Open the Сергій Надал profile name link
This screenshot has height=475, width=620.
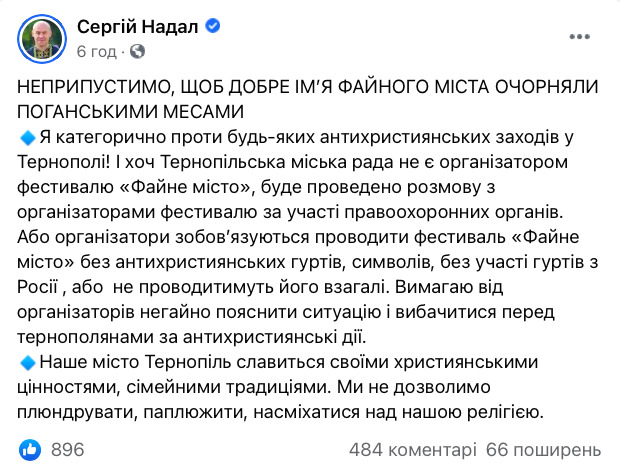pyautogui.click(x=130, y=26)
